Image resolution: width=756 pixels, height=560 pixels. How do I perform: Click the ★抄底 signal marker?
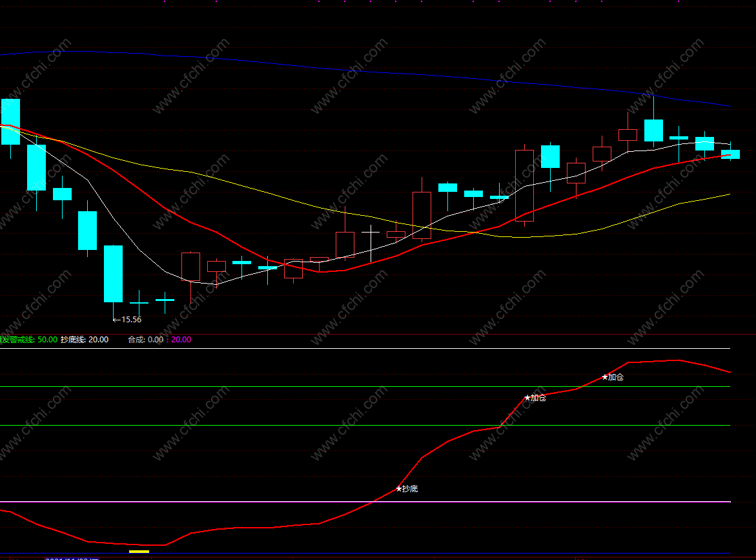[x=407, y=488]
